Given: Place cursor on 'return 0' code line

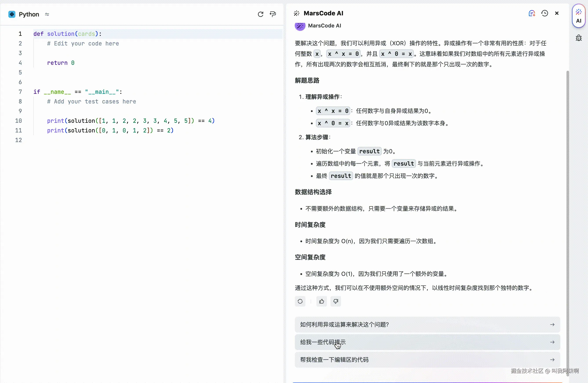Looking at the screenshot, I should (61, 63).
